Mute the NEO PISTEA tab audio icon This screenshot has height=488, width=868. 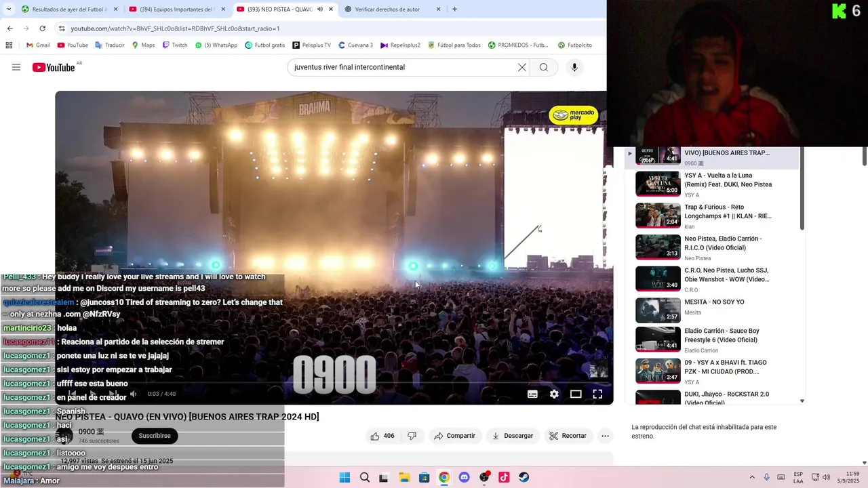pyautogui.click(x=320, y=9)
